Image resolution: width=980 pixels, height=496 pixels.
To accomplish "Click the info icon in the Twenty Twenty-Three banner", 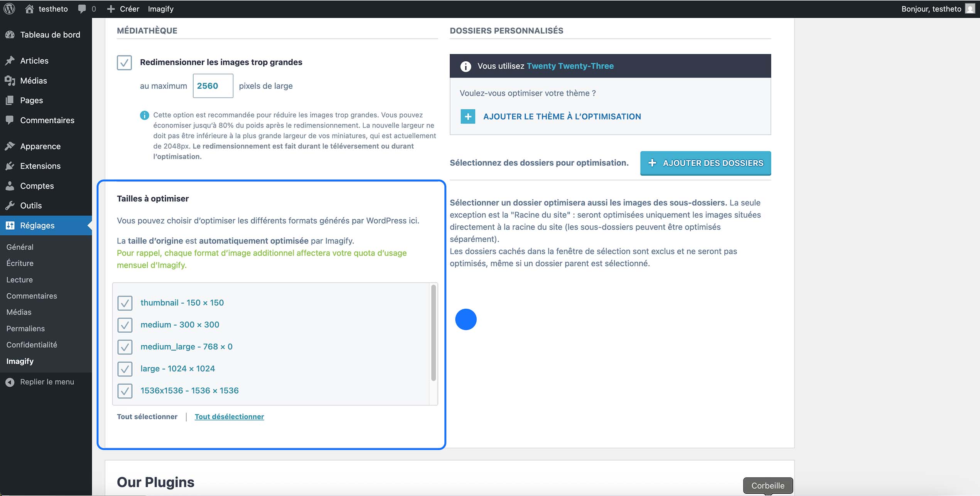I will (466, 66).
